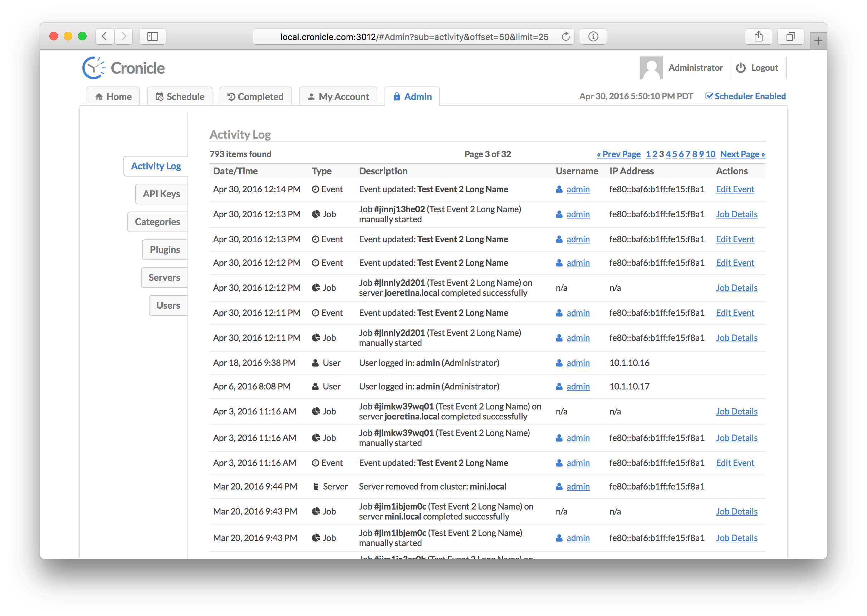This screenshot has width=867, height=616.
Task: Go back with the browser back arrow
Action: click(x=105, y=37)
